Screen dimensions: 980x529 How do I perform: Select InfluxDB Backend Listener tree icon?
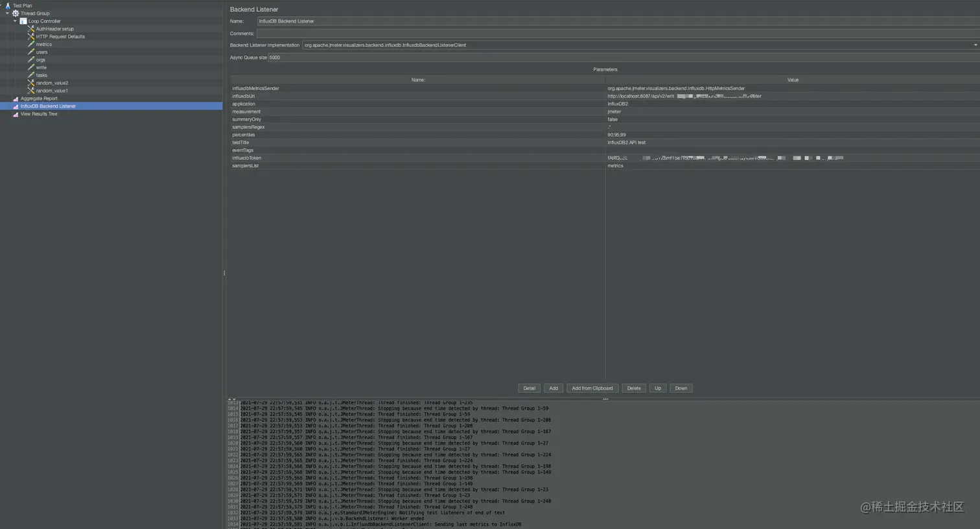(x=16, y=106)
